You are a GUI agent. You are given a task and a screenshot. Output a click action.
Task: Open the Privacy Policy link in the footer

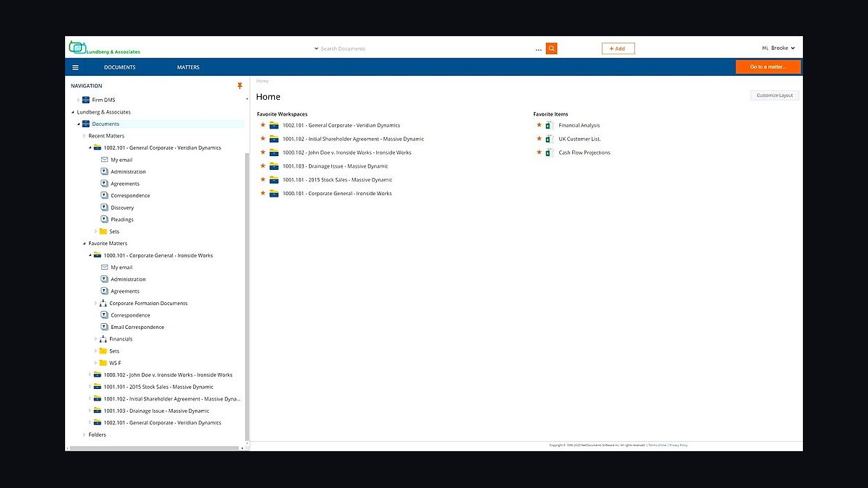click(x=678, y=445)
